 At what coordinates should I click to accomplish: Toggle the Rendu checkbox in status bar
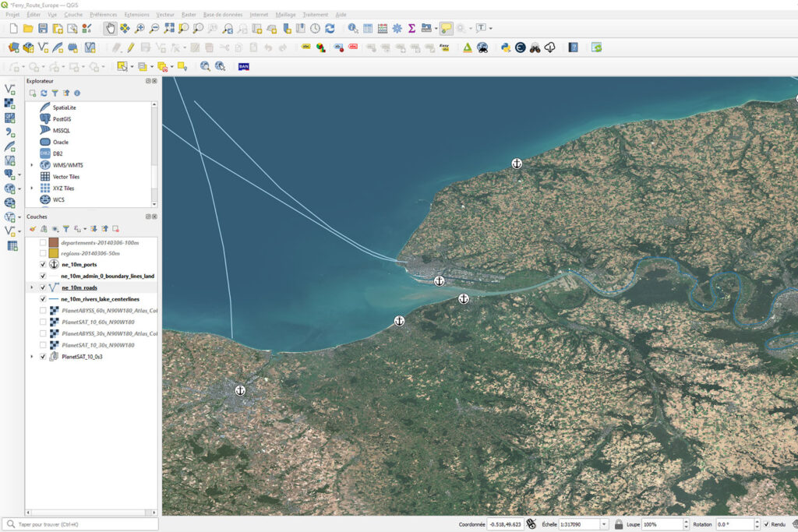click(766, 525)
